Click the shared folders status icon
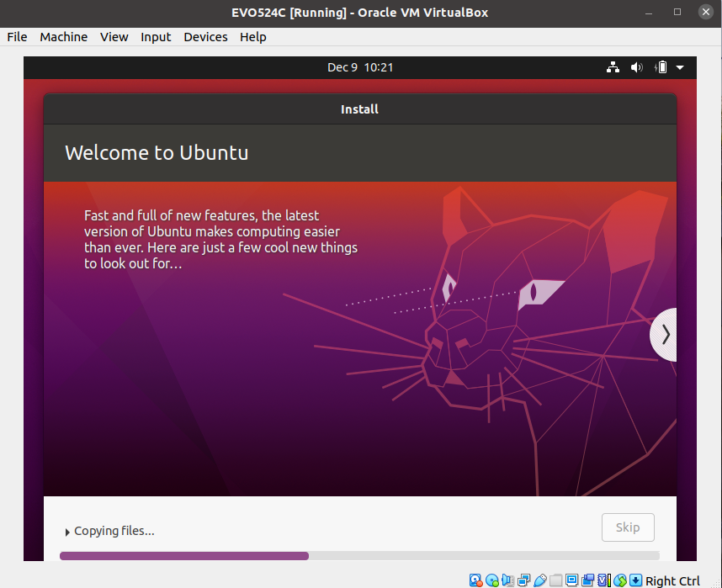 [x=555, y=580]
